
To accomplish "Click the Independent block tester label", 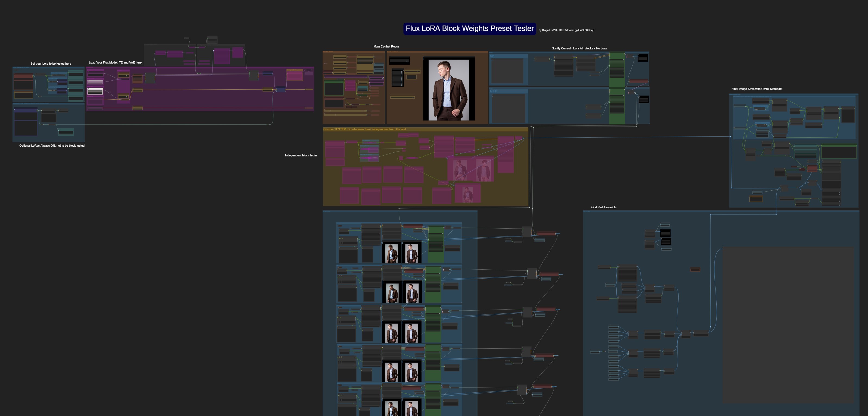I will pyautogui.click(x=301, y=156).
